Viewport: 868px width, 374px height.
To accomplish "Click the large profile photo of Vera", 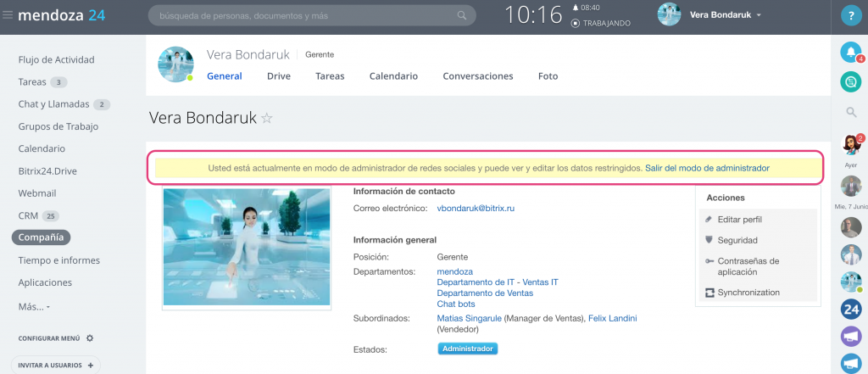I will 247,247.
